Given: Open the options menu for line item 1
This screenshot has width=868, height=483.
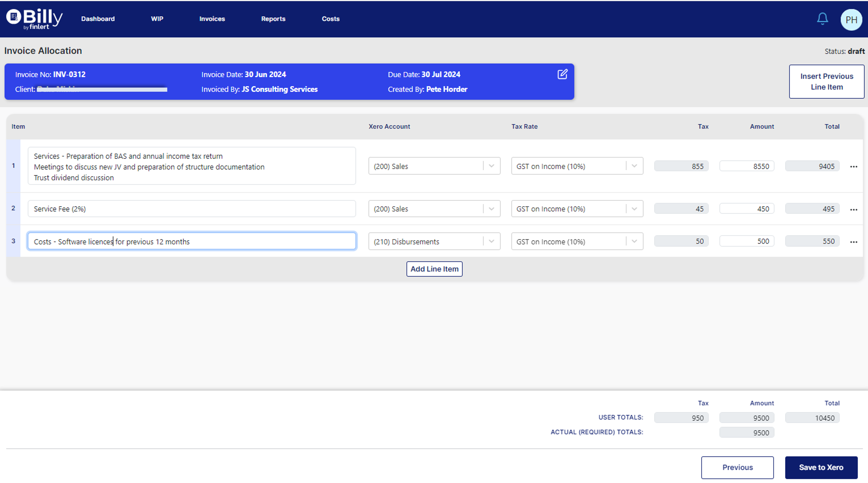Looking at the screenshot, I should point(854,166).
